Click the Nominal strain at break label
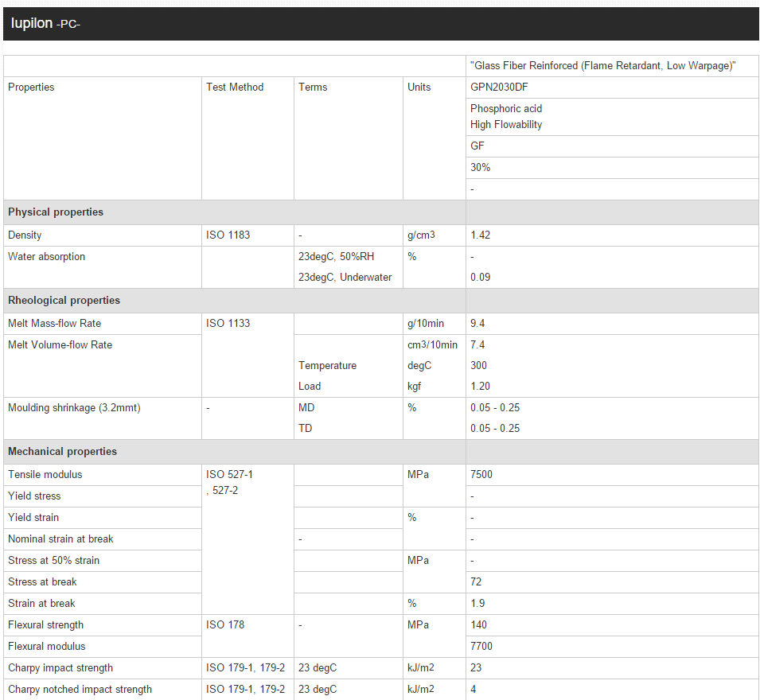The height and width of the screenshot is (700, 760). point(60,539)
